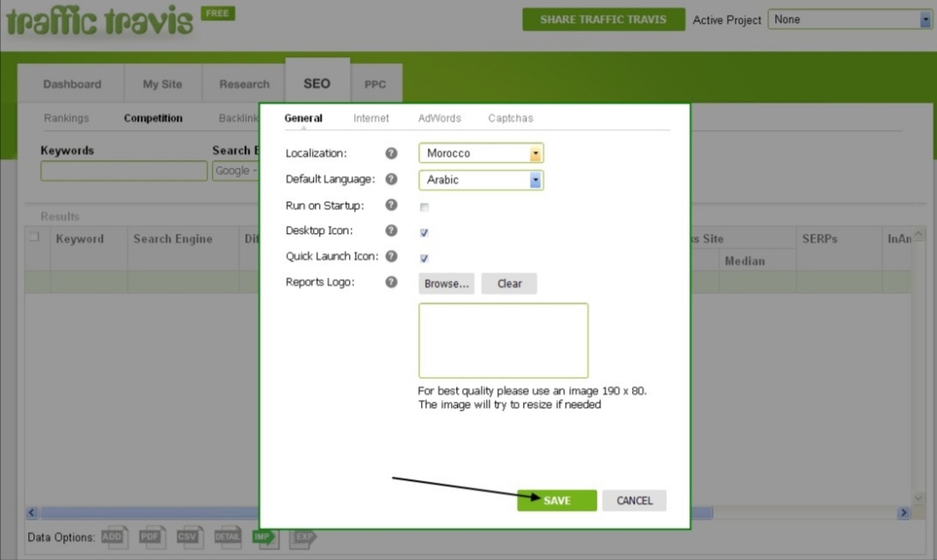937x560 pixels.
Task: Export results with the CSV icon
Action: [x=190, y=537]
